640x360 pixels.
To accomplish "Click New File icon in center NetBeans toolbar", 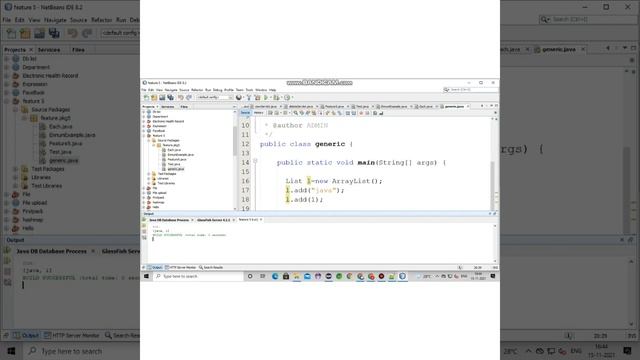I will 146,98.
